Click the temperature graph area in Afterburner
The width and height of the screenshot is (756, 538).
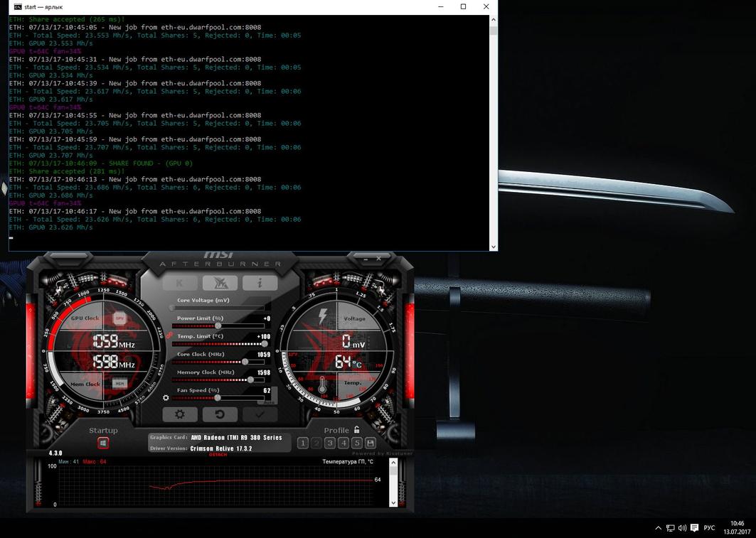pyautogui.click(x=215, y=485)
